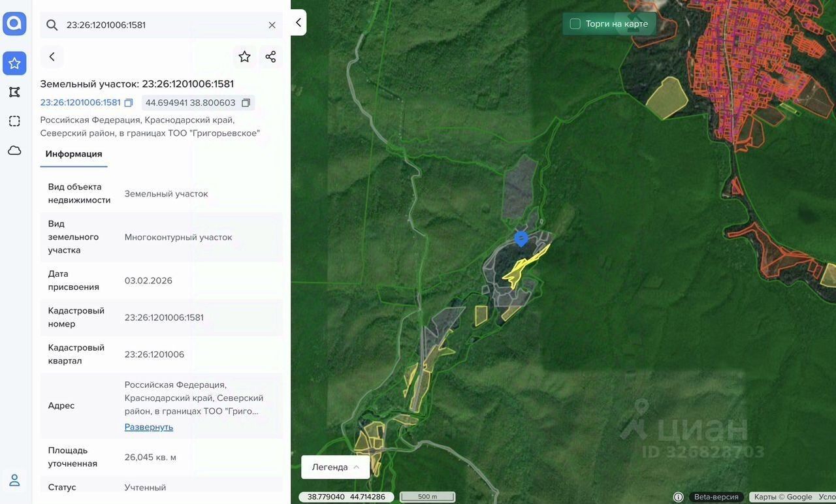
Task: Go back with the left arrow button
Action: coord(52,57)
